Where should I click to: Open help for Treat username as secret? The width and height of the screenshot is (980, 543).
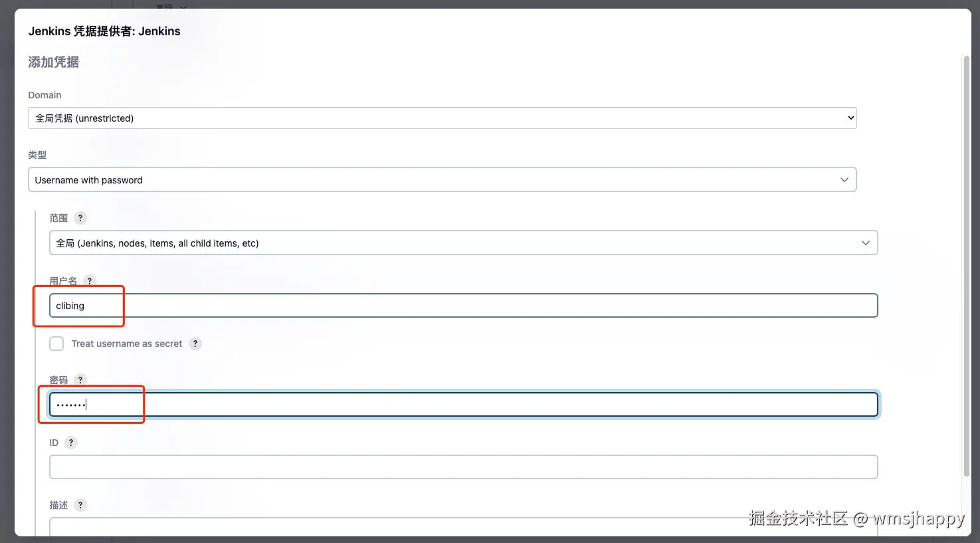click(195, 344)
